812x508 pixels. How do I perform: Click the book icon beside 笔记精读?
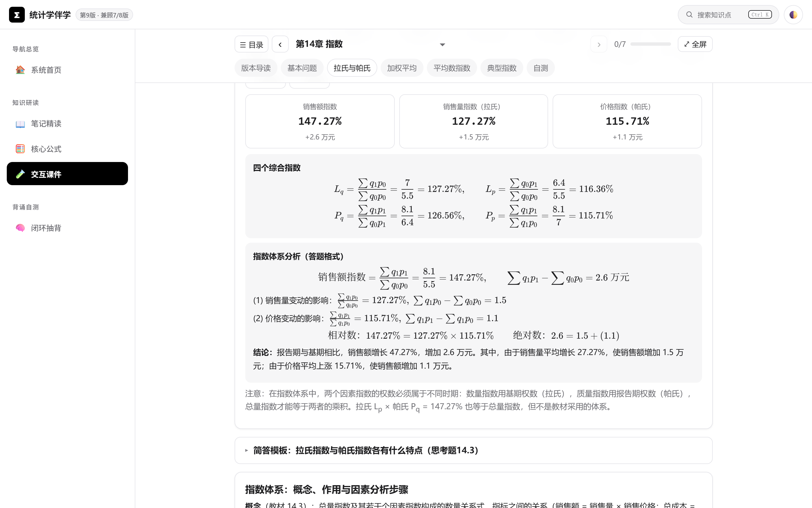20,124
